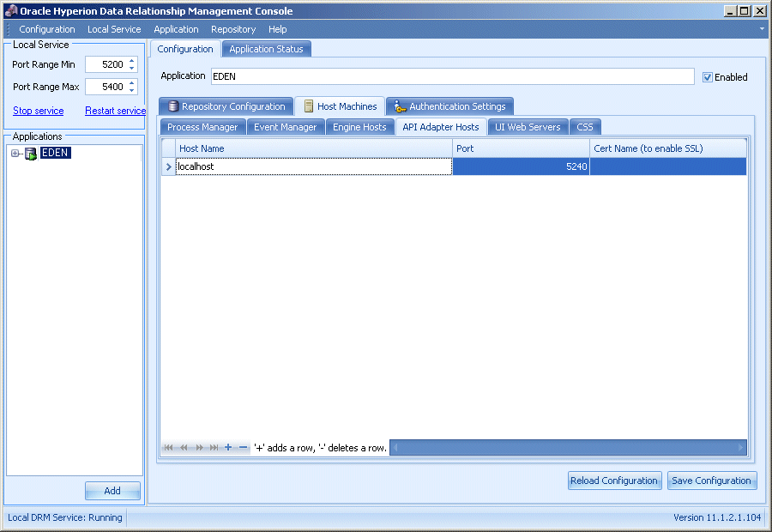This screenshot has width=772, height=532.
Task: Open the Configuration menu
Action: tap(47, 29)
